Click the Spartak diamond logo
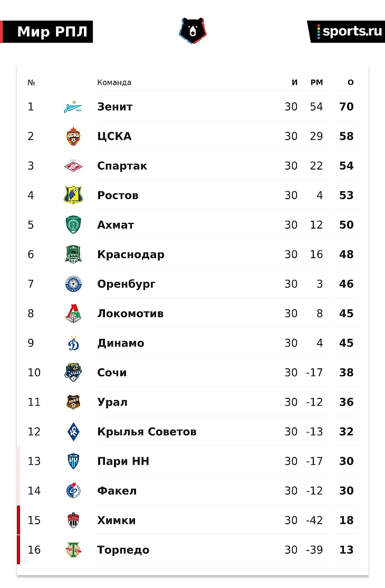 (73, 166)
